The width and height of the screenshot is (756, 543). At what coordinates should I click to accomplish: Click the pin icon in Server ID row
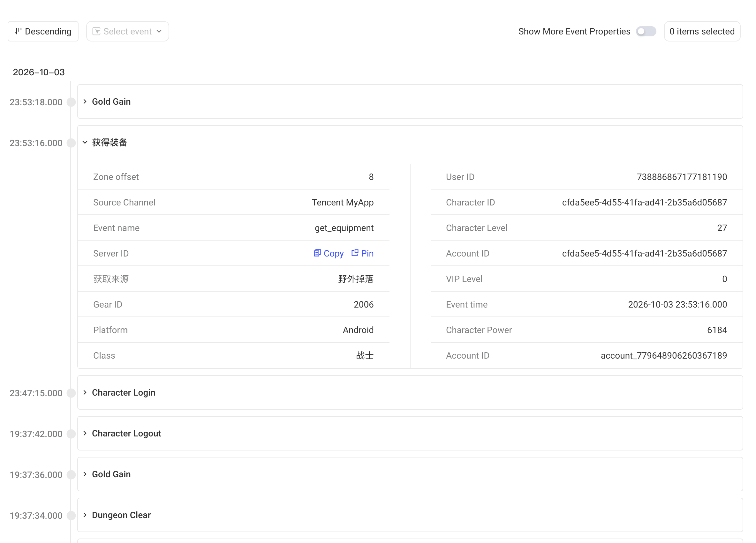[355, 253]
